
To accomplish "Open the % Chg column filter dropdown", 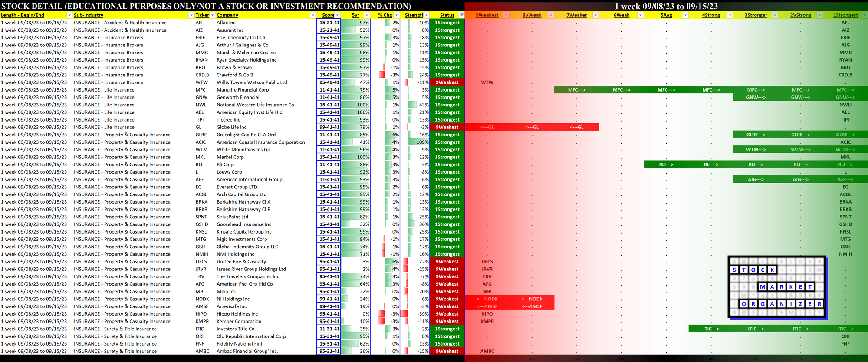I will click(396, 15).
